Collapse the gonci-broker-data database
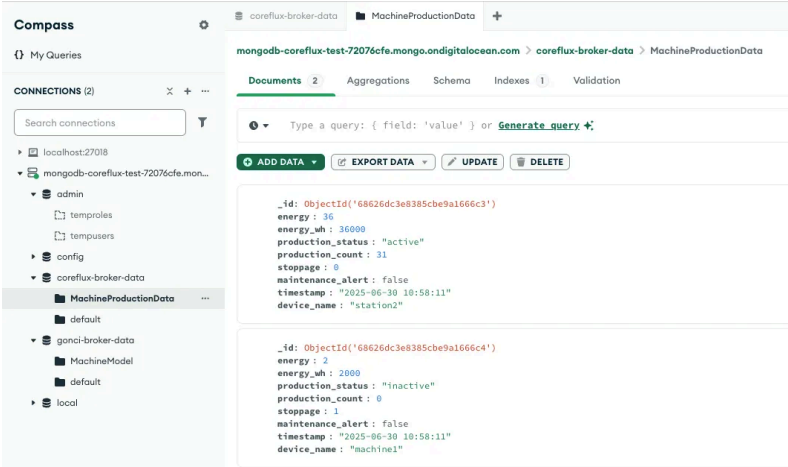 click(x=33, y=340)
